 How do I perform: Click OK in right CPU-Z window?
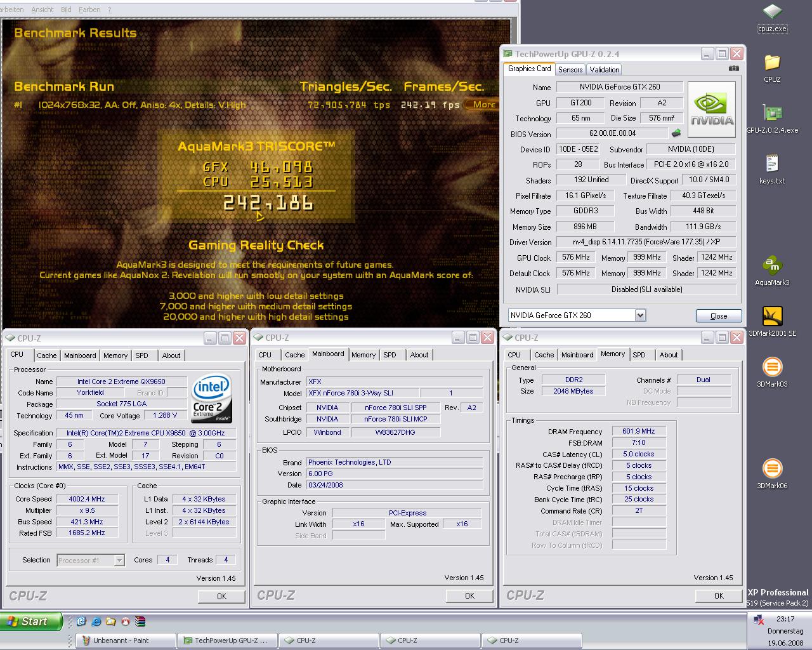coord(719,595)
